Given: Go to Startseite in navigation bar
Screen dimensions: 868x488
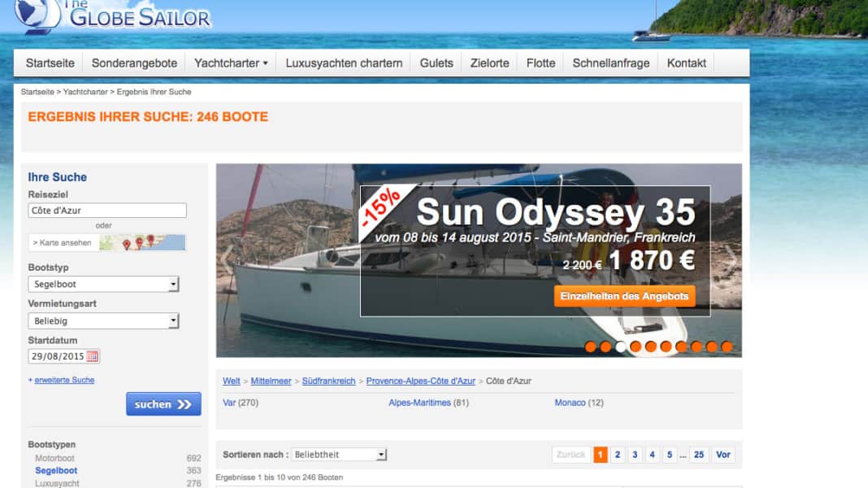Looking at the screenshot, I should point(50,63).
